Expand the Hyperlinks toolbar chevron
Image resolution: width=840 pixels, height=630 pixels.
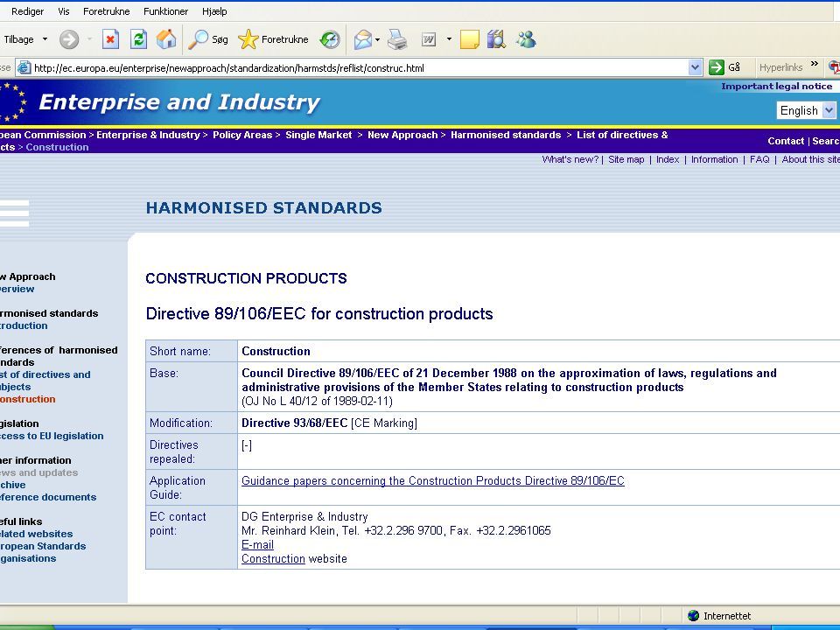pos(815,64)
